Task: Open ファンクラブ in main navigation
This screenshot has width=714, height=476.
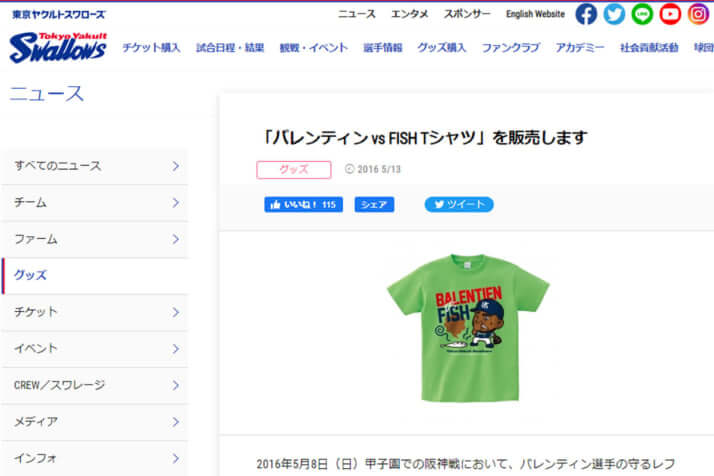Action: 511,47
